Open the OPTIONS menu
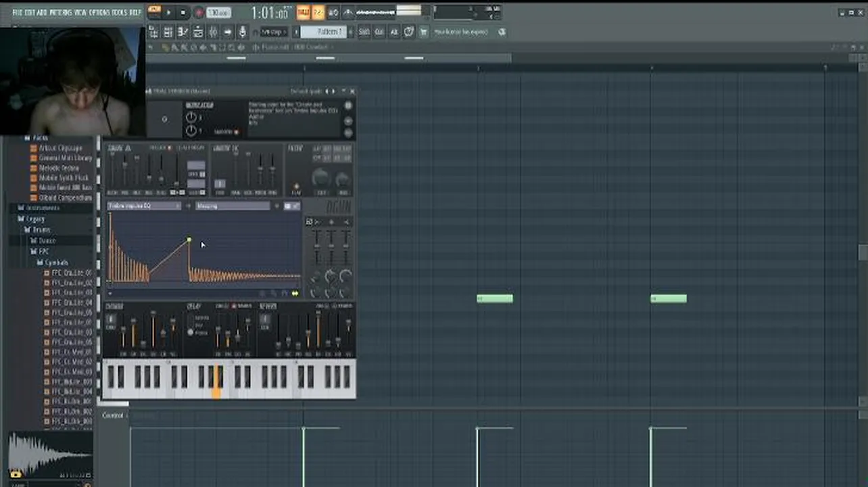The height and width of the screenshot is (487, 868). coord(99,12)
